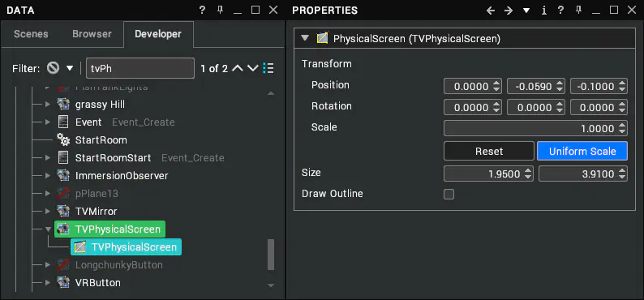Click the Properties forward navigation arrow

pos(509,11)
